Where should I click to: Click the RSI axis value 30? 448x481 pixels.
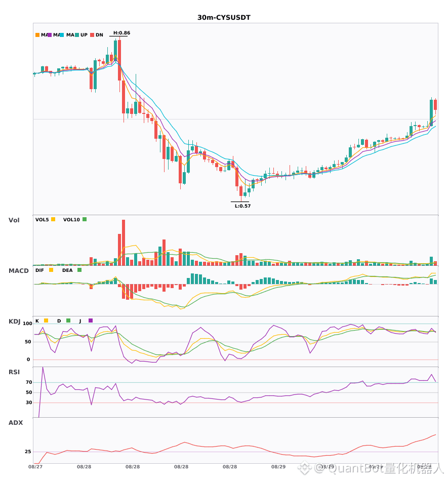coord(29,403)
